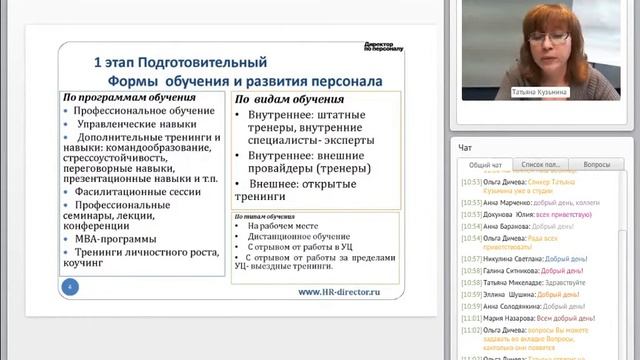Click Тренинги личностного роста bullet
The height and width of the screenshot is (360, 640).
click(141, 258)
